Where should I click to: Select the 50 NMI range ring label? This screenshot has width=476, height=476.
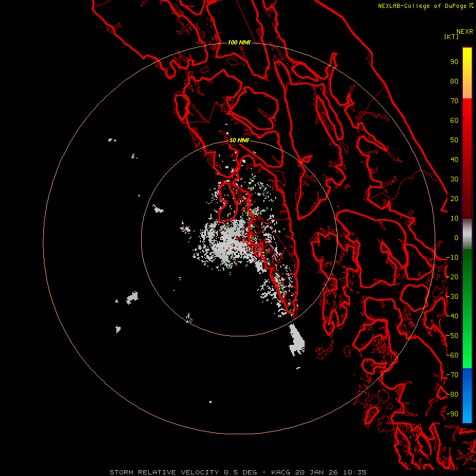point(239,140)
